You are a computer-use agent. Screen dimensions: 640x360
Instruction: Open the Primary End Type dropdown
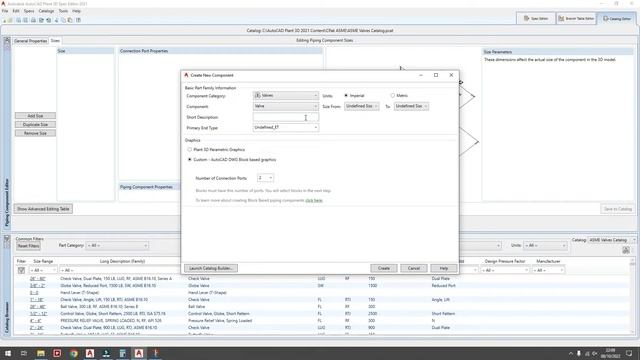point(286,128)
